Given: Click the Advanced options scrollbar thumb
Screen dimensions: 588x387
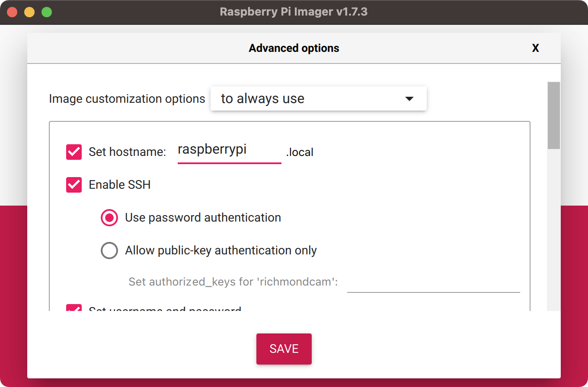Looking at the screenshot, I should 554,115.
